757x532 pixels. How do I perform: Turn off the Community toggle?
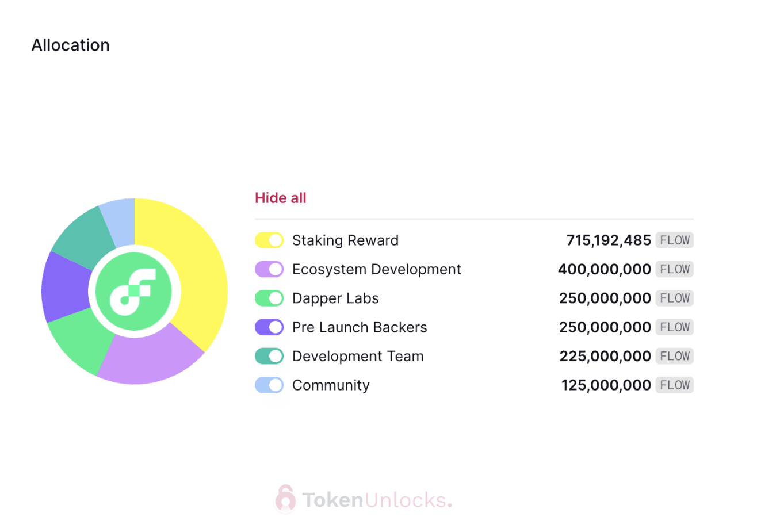point(269,385)
